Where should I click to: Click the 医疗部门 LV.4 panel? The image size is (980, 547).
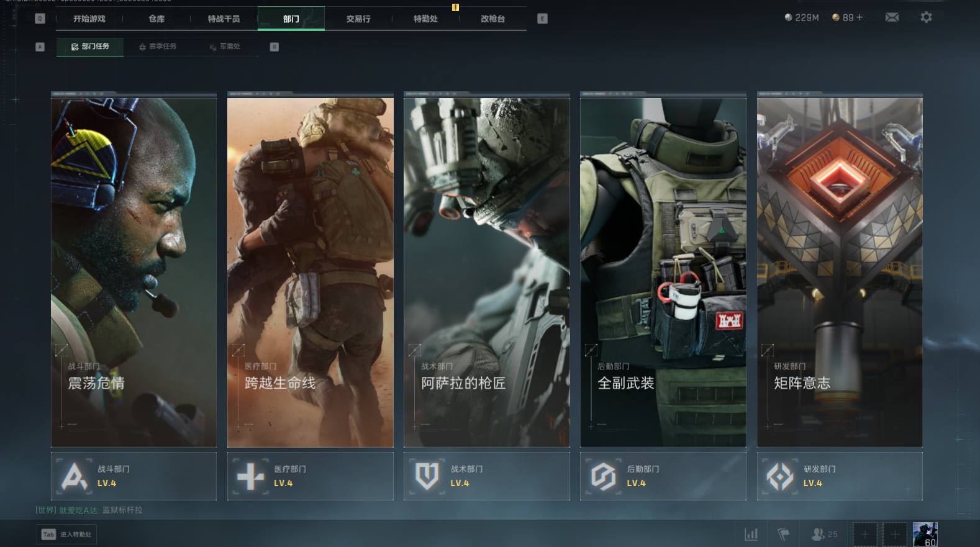coord(311,476)
